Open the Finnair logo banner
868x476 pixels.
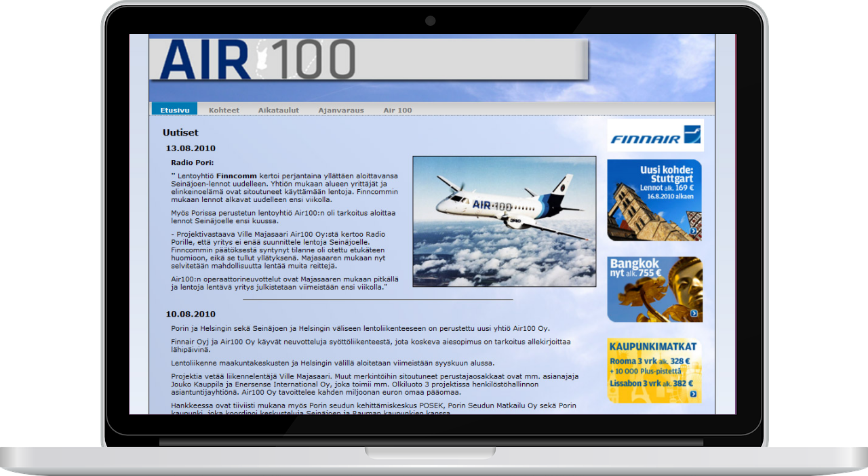[655, 136]
